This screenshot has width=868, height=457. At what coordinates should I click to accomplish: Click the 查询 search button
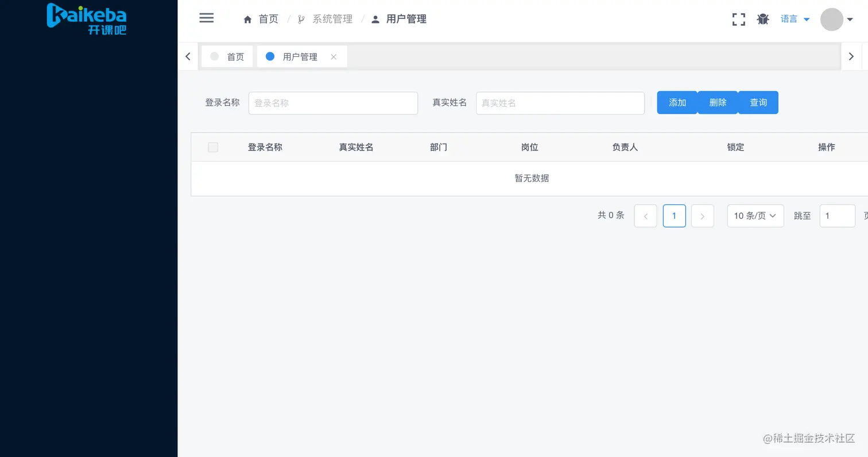[x=758, y=102]
